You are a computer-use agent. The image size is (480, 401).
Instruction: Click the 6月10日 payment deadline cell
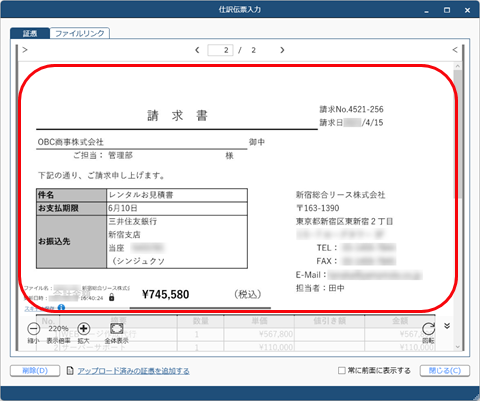click(x=177, y=208)
